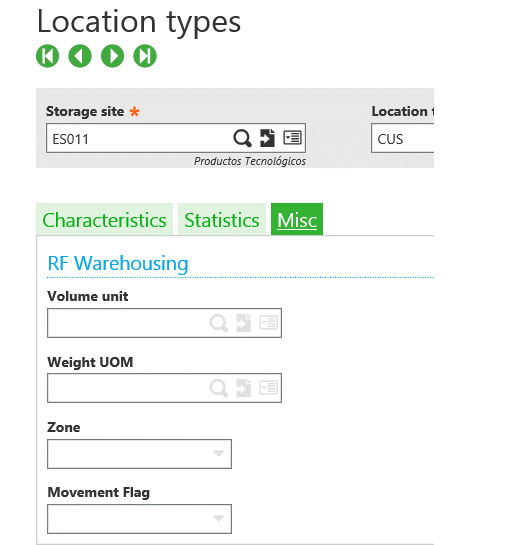Click the Location types page title
The image size is (532, 545).
pos(139,22)
